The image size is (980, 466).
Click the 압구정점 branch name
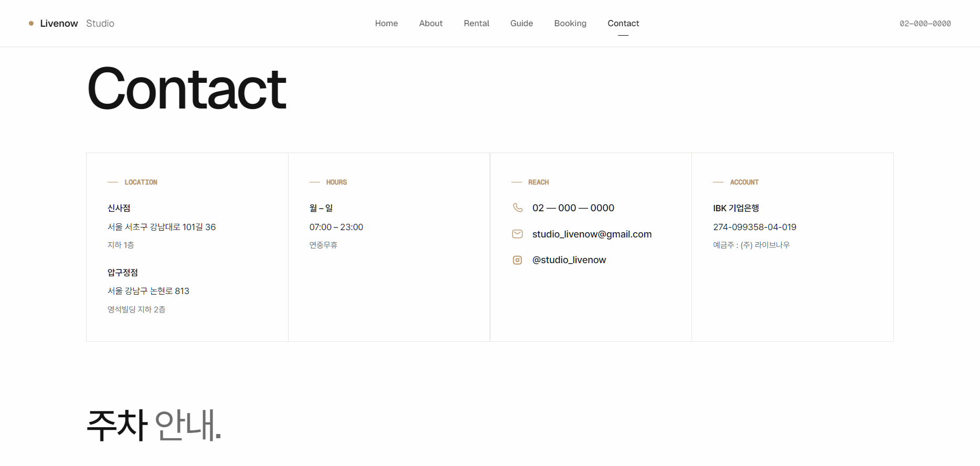point(123,272)
